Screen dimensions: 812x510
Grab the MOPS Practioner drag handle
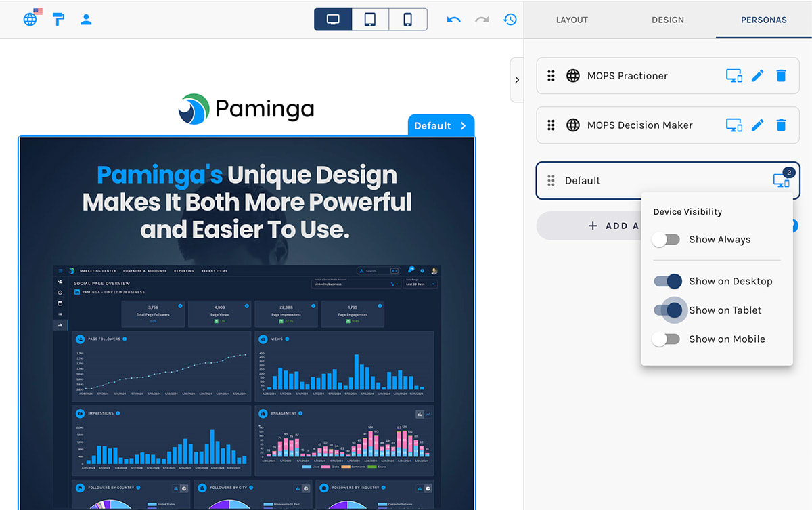551,76
